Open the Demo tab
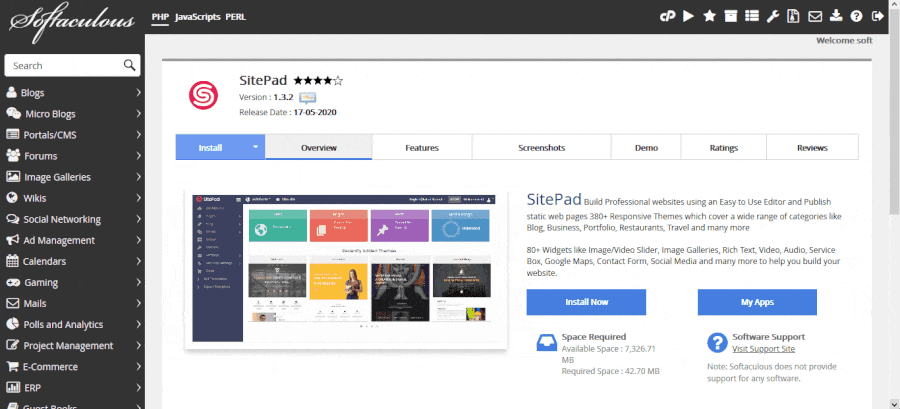 (x=646, y=147)
